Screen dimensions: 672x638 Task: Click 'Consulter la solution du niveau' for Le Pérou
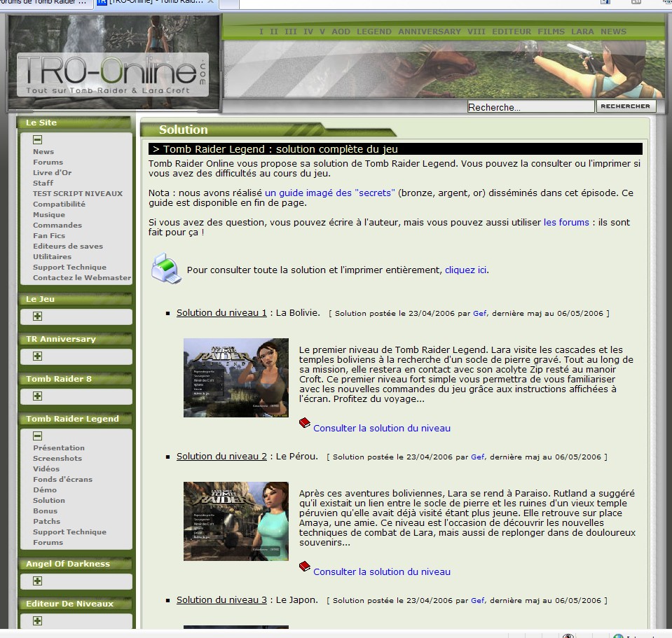click(382, 571)
